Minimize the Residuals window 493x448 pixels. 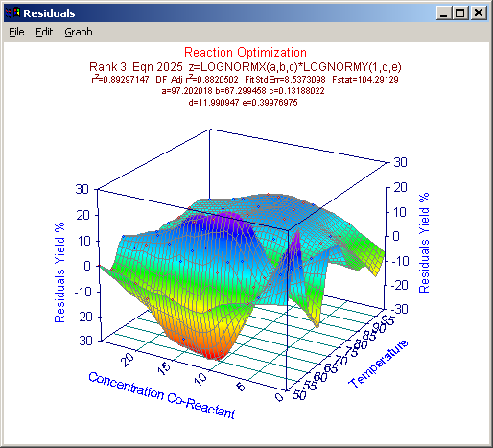coord(443,13)
